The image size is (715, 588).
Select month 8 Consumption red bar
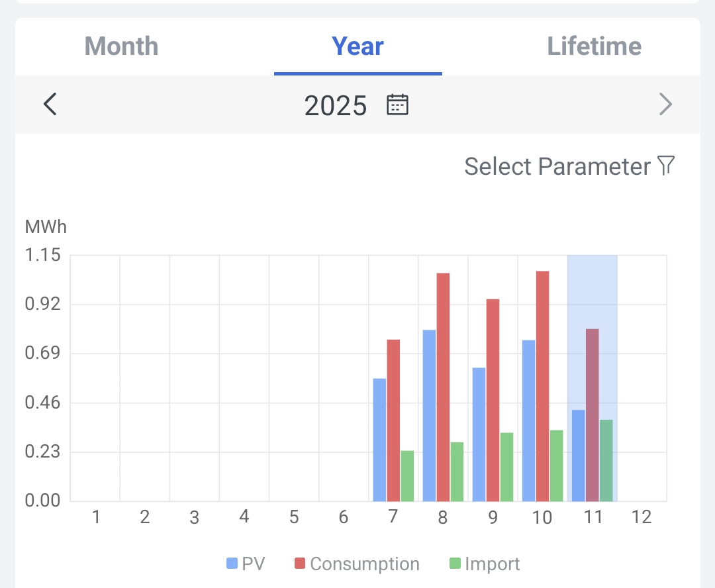tap(443, 387)
